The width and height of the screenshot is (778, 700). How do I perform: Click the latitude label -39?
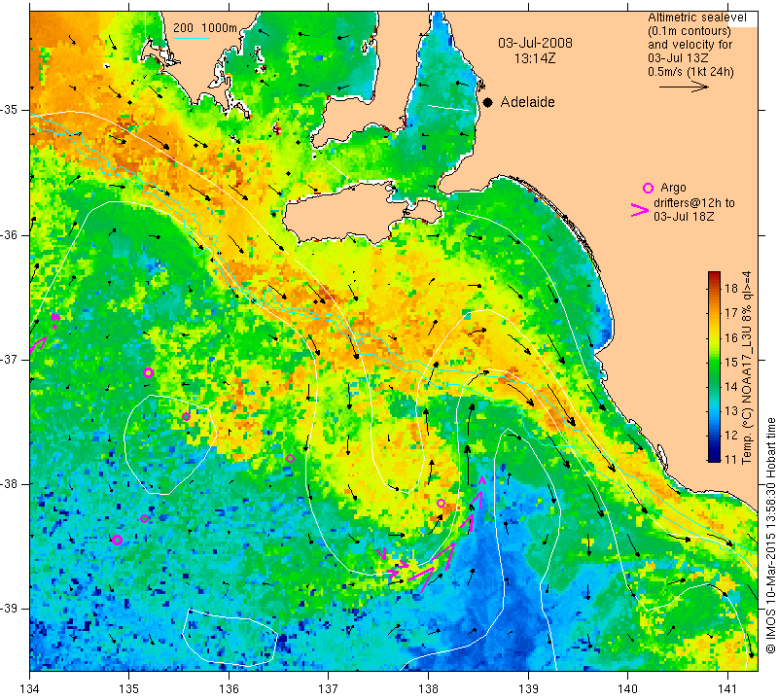(x=10, y=609)
